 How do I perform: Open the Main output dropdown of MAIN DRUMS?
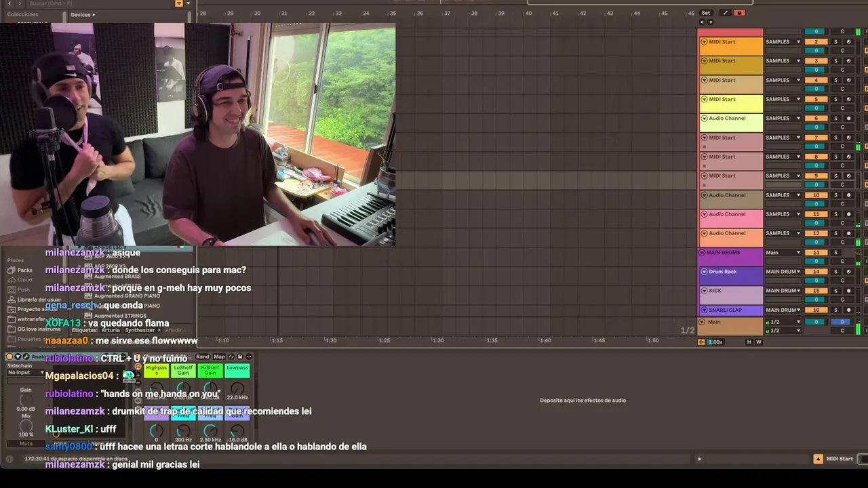[783, 253]
